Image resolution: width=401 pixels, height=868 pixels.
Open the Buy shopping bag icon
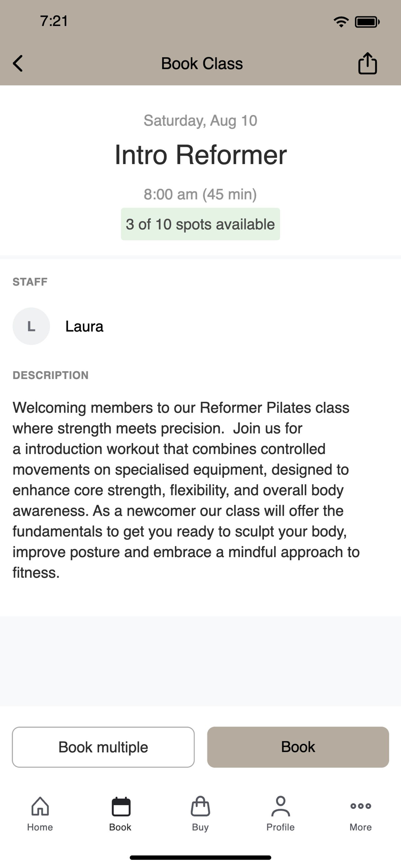200,806
